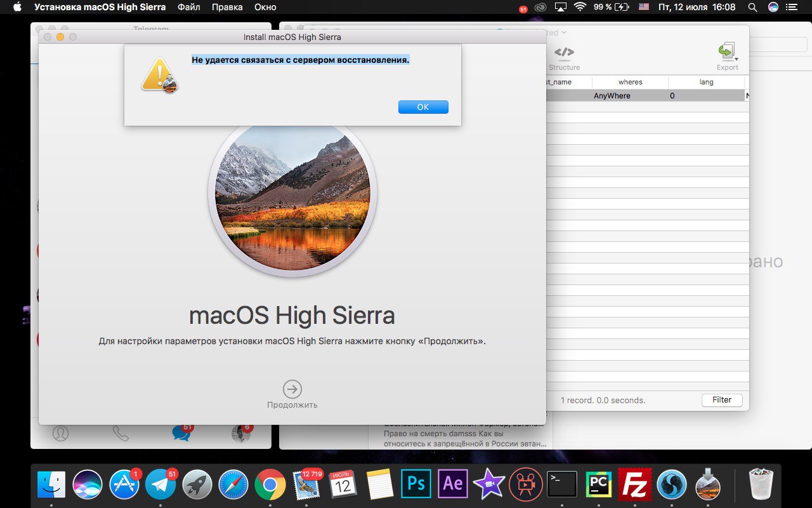Image resolution: width=812 pixels, height=508 pixels.
Task: Open the Окно menu
Action: pos(265,8)
